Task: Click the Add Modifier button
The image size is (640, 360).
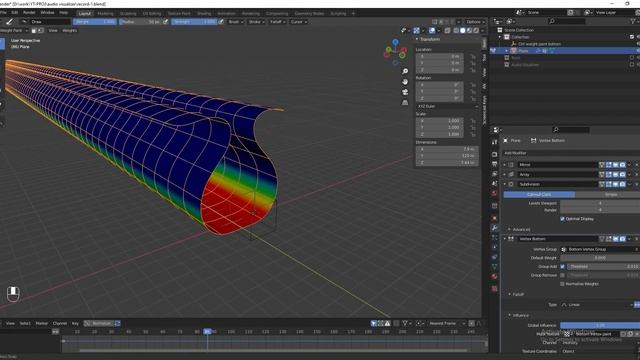Action: 571,153
